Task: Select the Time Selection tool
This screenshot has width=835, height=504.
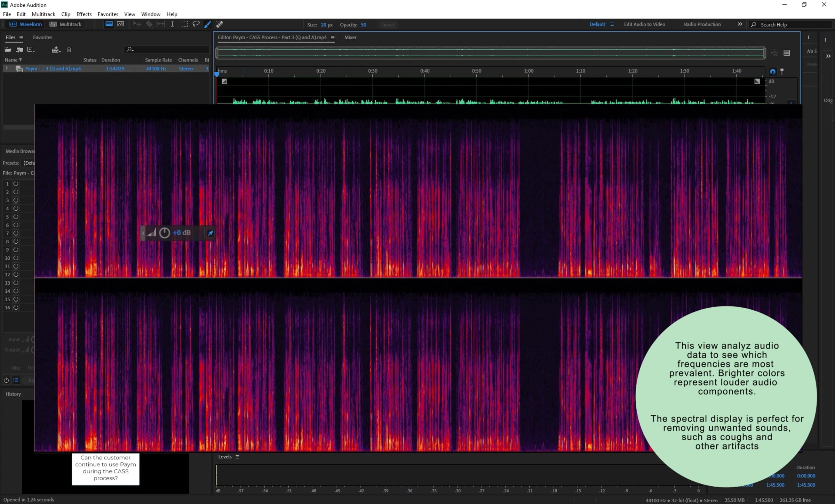Action: tap(172, 24)
